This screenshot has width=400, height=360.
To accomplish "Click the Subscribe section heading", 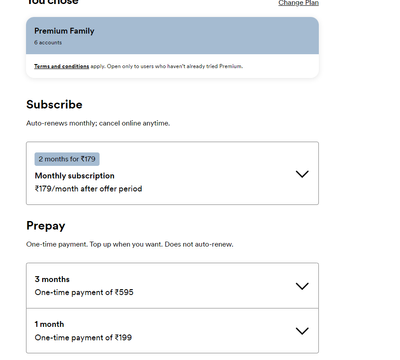I will coord(54,104).
